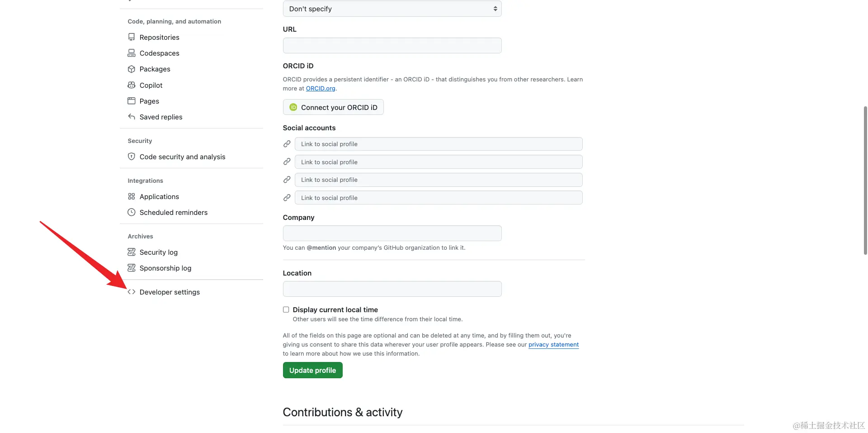Click the Developer settings code icon

[132, 292]
